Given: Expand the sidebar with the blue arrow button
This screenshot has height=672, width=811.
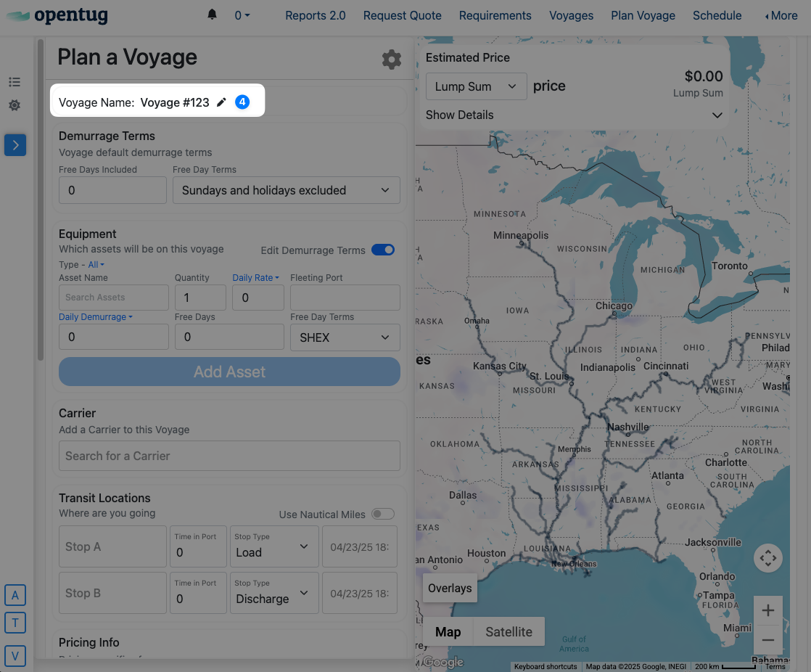Looking at the screenshot, I should click(15, 145).
